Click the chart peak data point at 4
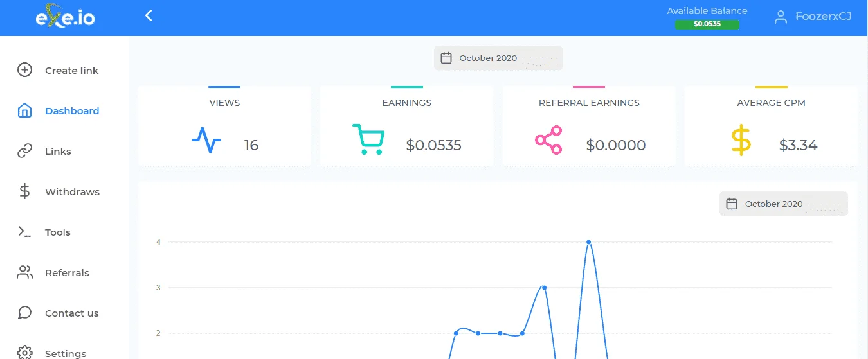Image resolution: width=868 pixels, height=359 pixels. tap(588, 242)
